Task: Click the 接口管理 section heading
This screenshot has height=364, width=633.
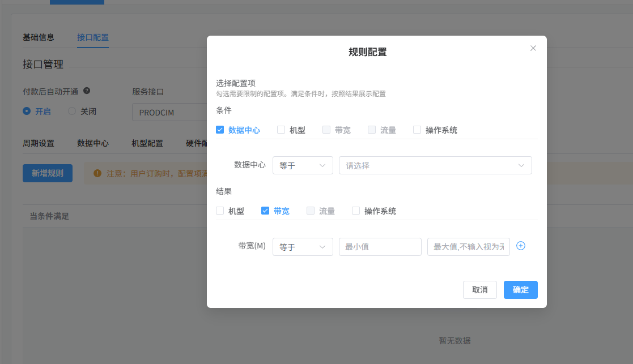Action: pyautogui.click(x=43, y=64)
